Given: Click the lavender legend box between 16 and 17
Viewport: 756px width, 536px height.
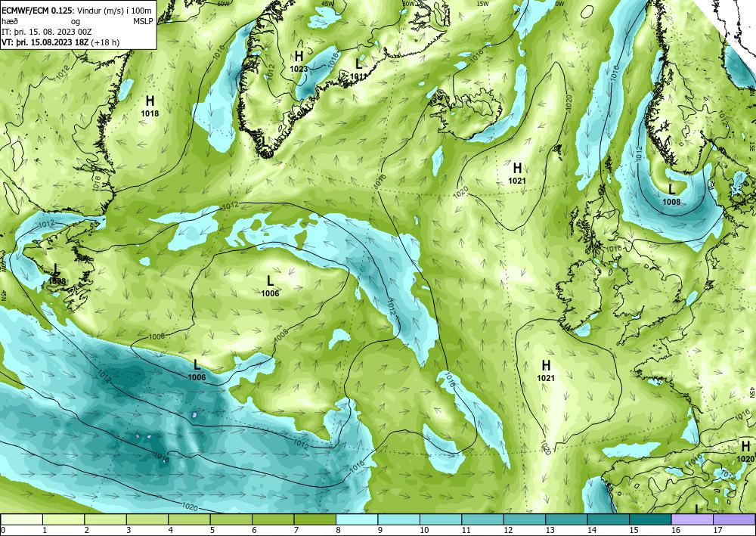Looking at the screenshot, I should tap(692, 519).
